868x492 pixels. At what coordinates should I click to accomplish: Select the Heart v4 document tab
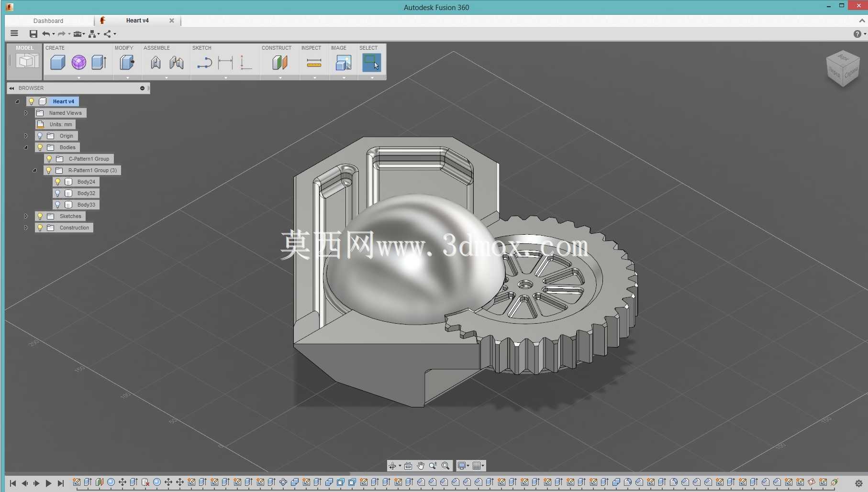(137, 21)
